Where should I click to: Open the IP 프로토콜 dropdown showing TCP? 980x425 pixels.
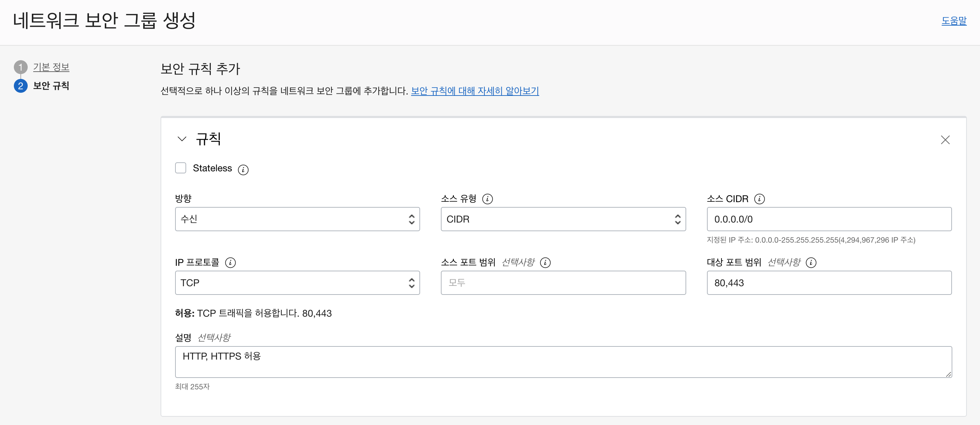click(297, 283)
